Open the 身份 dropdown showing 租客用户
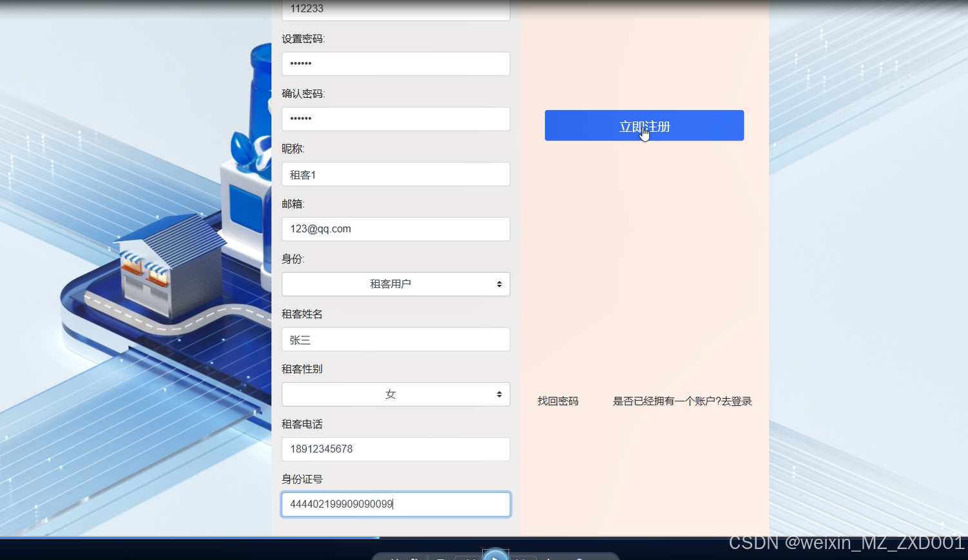 396,284
